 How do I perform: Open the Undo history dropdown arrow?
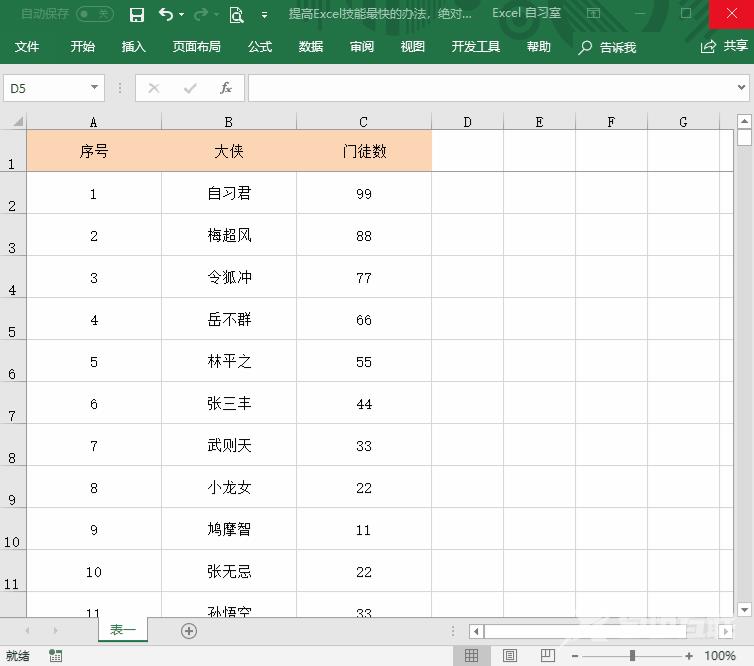(181, 15)
